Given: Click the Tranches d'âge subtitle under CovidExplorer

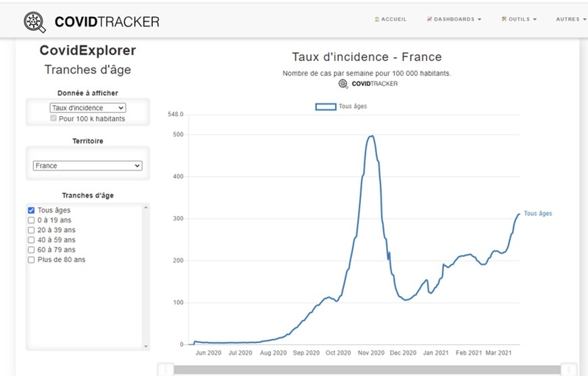Looking at the screenshot, I should click(87, 70).
